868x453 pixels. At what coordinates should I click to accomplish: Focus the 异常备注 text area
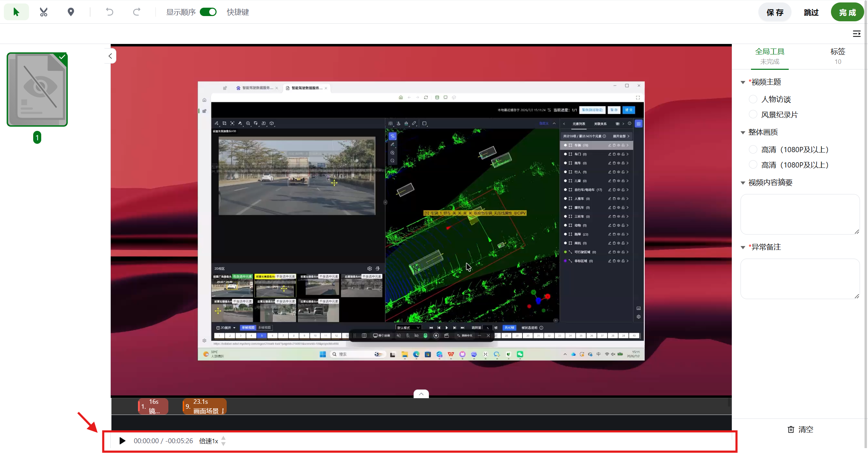(x=800, y=279)
